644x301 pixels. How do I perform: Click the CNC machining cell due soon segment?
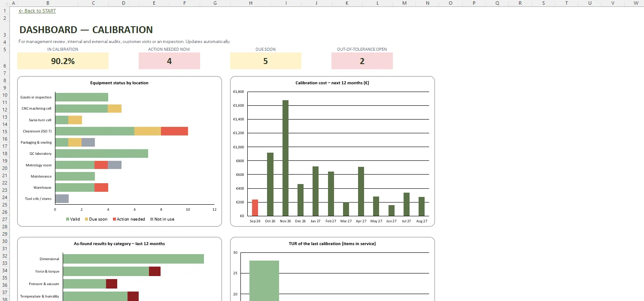click(115, 108)
